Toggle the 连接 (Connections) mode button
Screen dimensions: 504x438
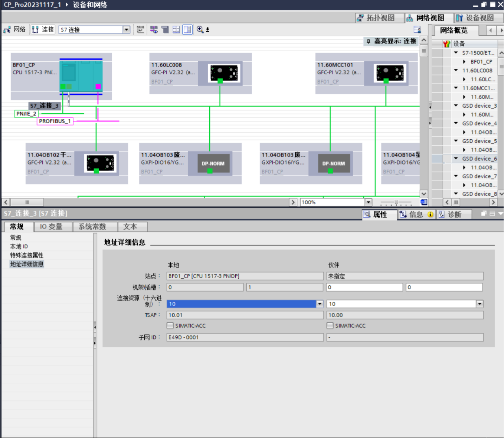[x=43, y=29]
